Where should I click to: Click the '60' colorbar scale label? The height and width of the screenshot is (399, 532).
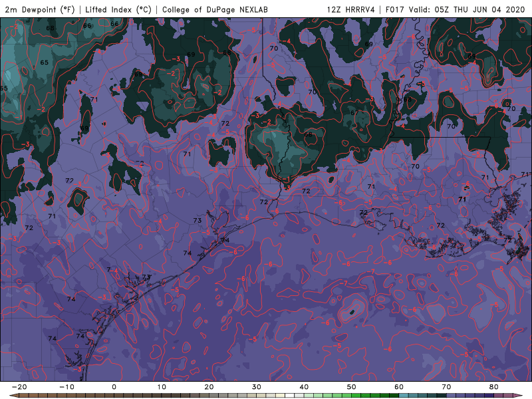(x=399, y=387)
